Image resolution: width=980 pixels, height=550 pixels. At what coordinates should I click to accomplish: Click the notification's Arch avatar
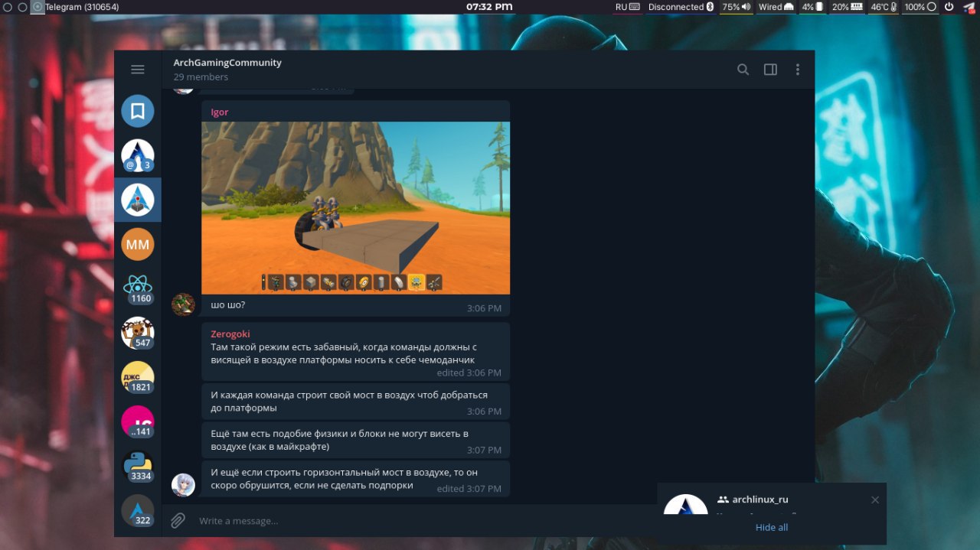click(x=685, y=505)
